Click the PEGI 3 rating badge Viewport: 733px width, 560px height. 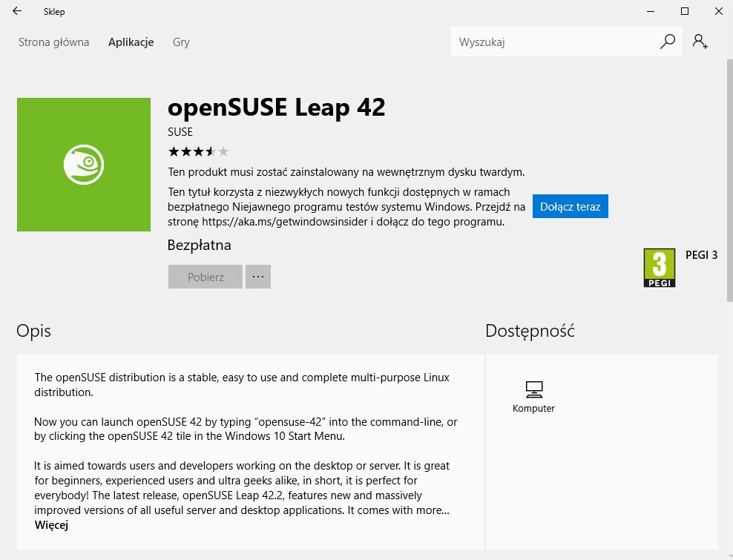(x=659, y=268)
